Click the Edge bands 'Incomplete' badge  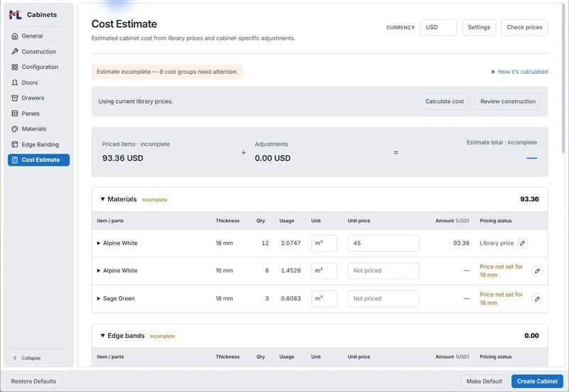click(x=162, y=337)
